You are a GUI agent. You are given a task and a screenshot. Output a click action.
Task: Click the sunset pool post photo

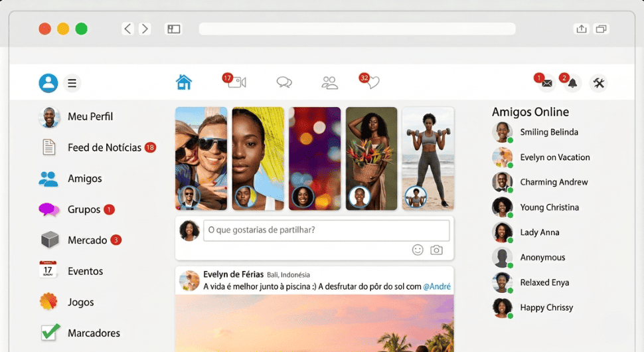coord(315,323)
